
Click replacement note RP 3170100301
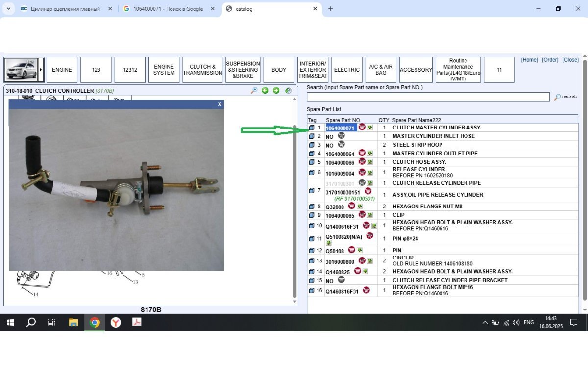[354, 199]
